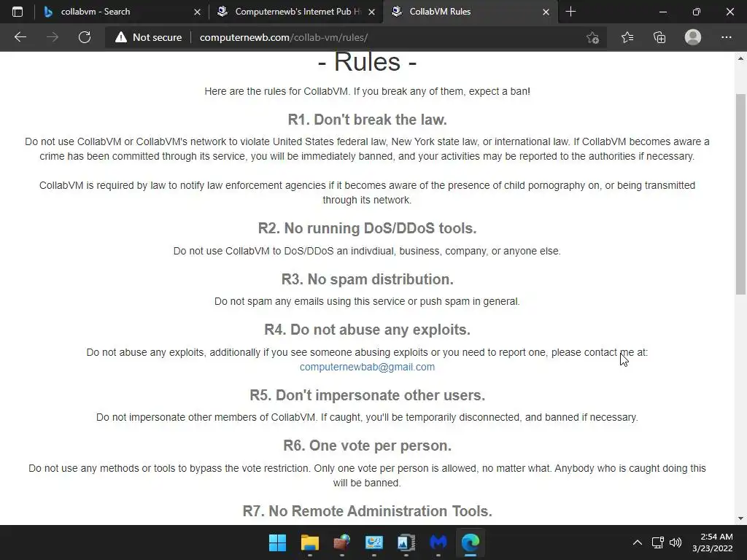This screenshot has width=747, height=560.
Task: Open the Malwarebytes taskbar icon
Action: pos(438,542)
